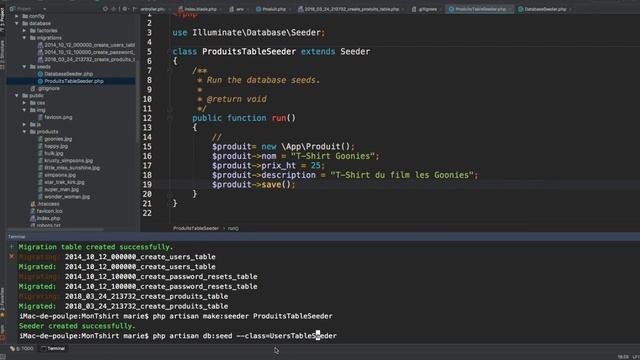Click the class name ProduitsTableSeeder in the code
The image size is (640, 360).
[249, 52]
